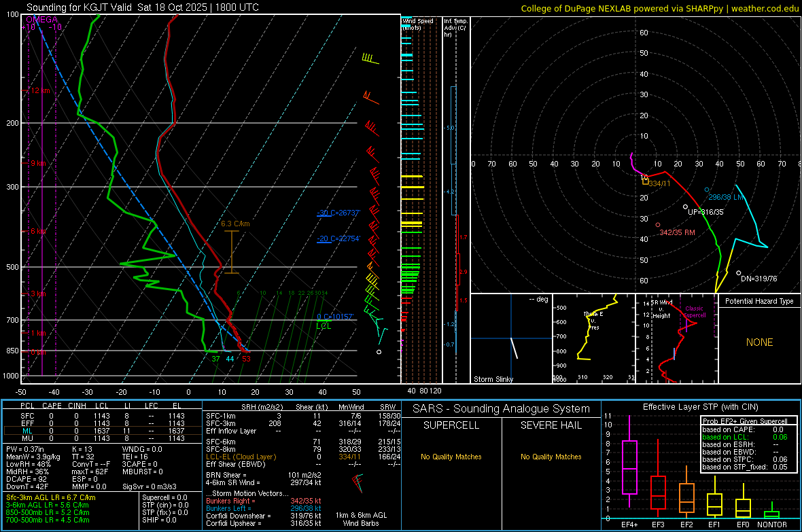Image resolution: width=802 pixels, height=532 pixels.
Task: Click 700-500mb LR = 4.5 C/km
Action: pyautogui.click(x=48, y=520)
